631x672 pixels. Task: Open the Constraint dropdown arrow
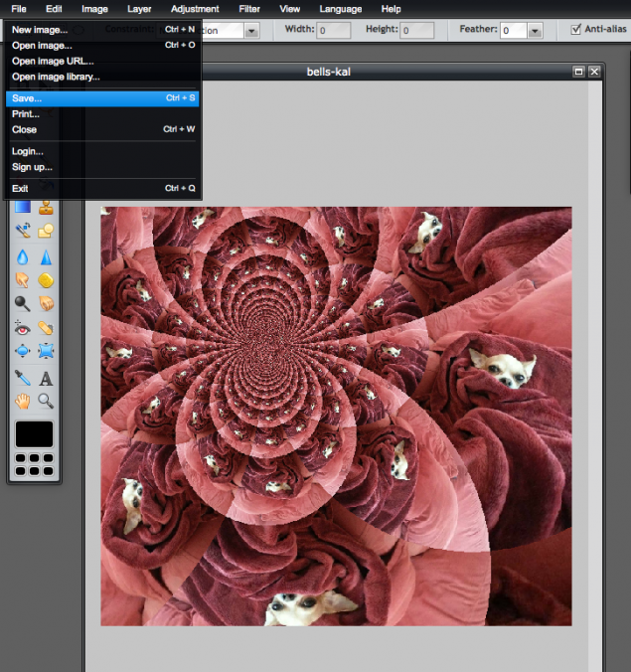(x=251, y=31)
